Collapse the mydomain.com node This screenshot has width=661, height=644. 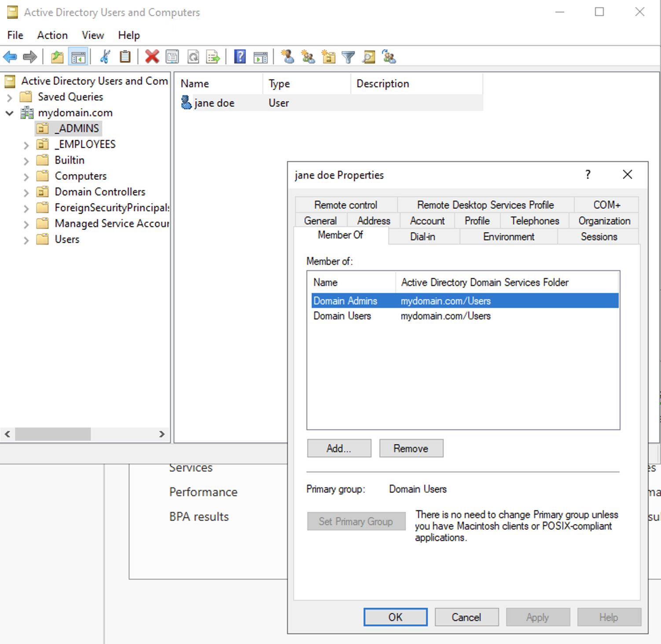coord(9,113)
